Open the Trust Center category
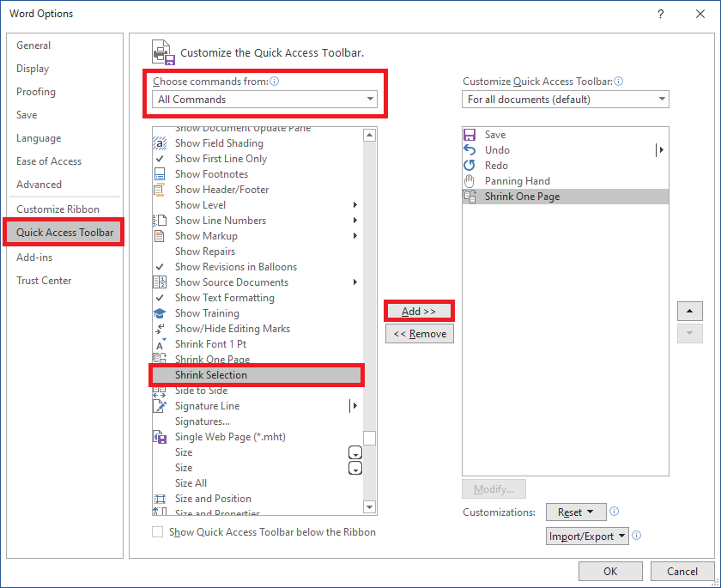Viewport: 721px width, 588px height. (44, 281)
